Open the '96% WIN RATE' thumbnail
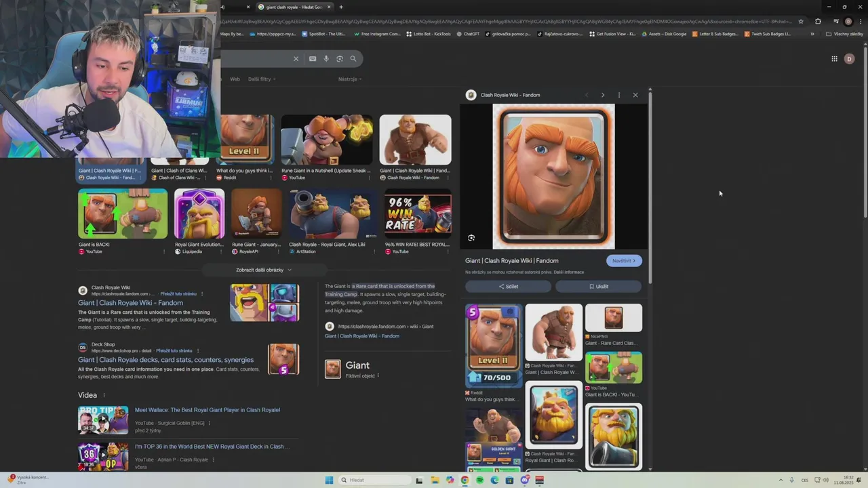Screen dimensions: 868x488 (418, 213)
